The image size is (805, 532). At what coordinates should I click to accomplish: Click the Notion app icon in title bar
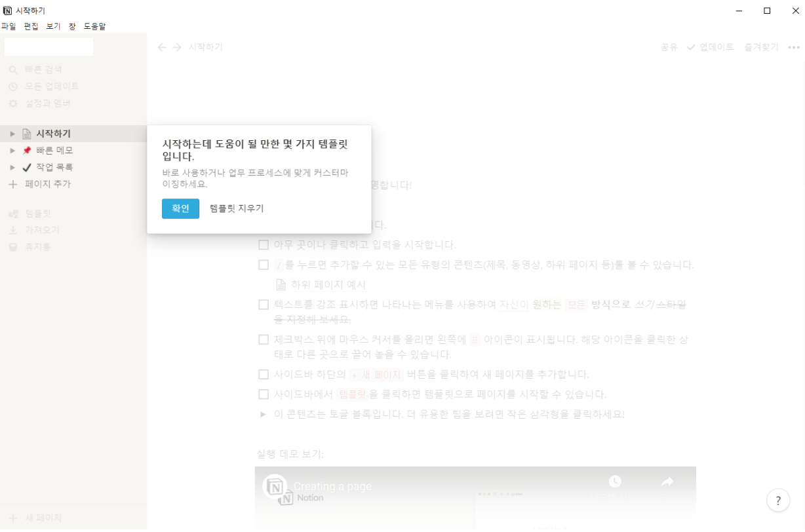(x=7, y=10)
